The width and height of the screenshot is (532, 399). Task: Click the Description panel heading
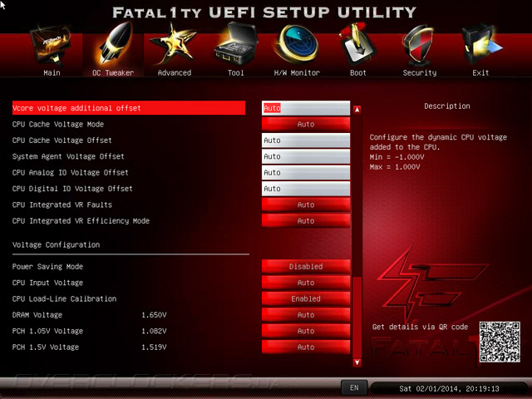tap(447, 106)
